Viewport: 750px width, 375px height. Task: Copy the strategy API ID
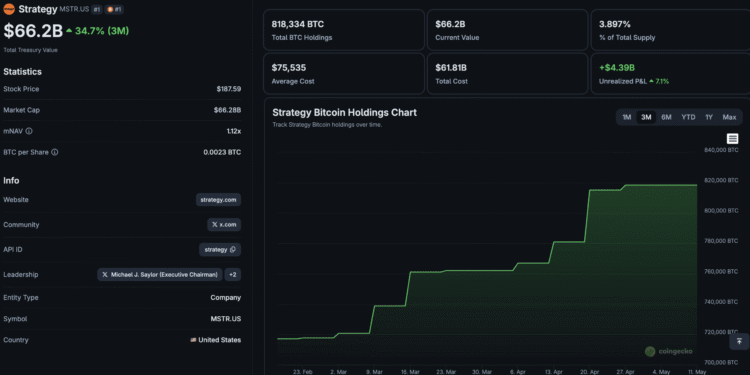coord(233,250)
